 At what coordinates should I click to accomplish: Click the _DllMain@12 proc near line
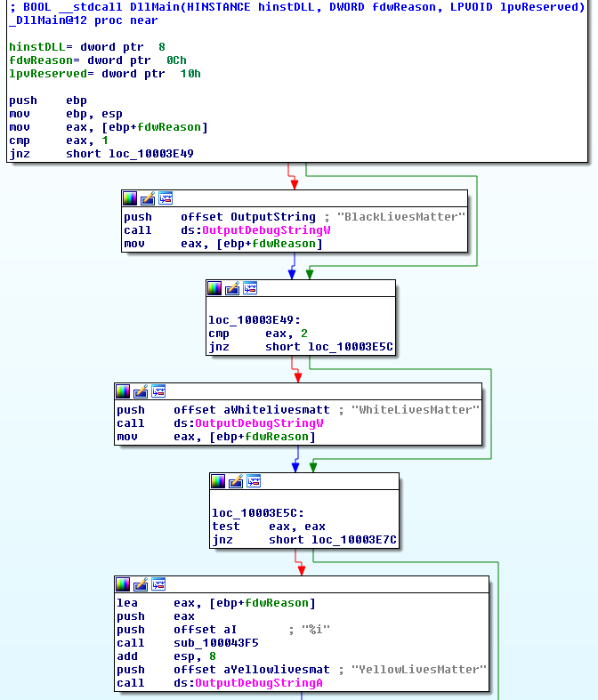(84, 20)
